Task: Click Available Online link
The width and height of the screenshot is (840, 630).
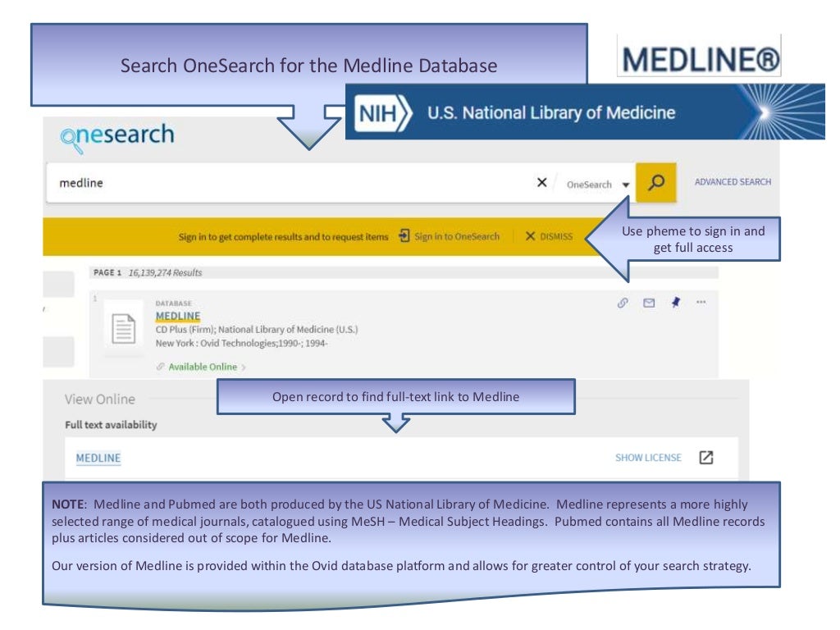Action: pyautogui.click(x=203, y=367)
